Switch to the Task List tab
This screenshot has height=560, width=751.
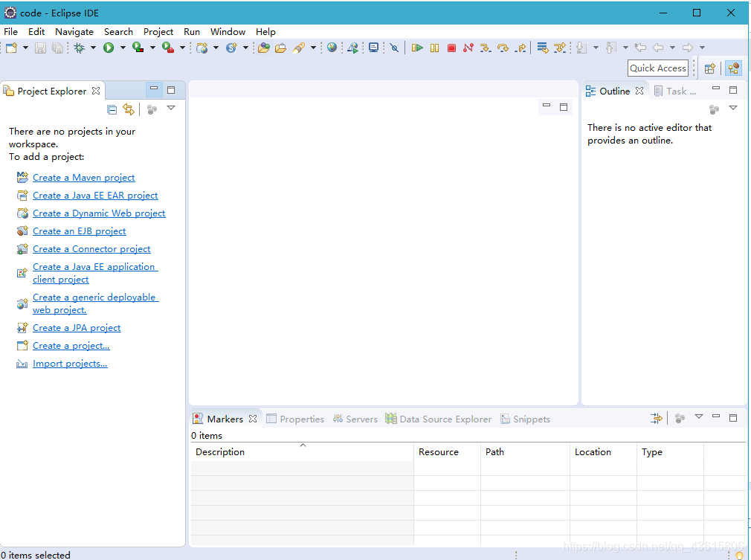tap(675, 91)
